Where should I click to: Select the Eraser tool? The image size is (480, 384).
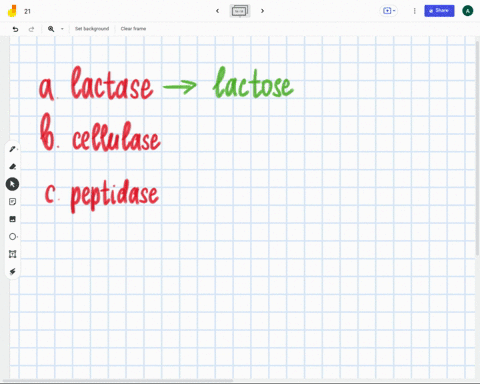pyautogui.click(x=12, y=166)
